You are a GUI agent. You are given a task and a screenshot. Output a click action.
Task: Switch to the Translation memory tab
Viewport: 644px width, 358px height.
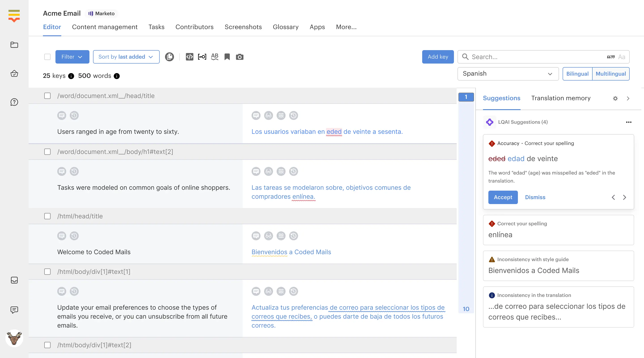click(x=561, y=98)
